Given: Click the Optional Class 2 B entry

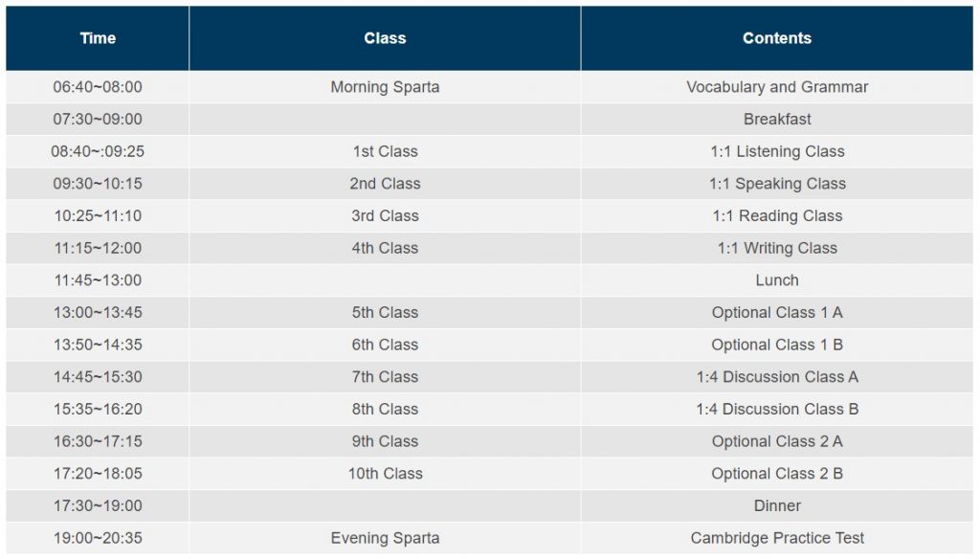Looking at the screenshot, I should tap(777, 474).
